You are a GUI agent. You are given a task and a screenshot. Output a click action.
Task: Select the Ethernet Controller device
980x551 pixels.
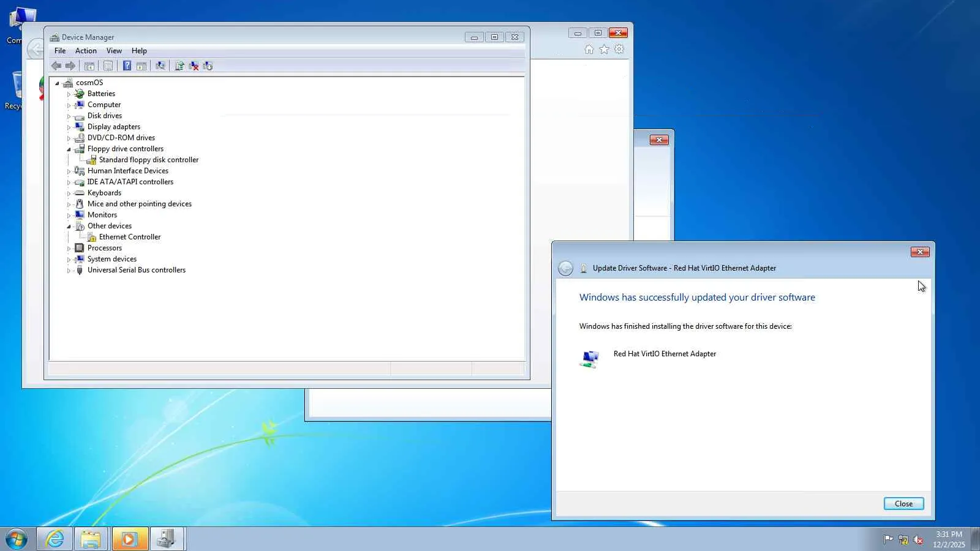pos(130,237)
